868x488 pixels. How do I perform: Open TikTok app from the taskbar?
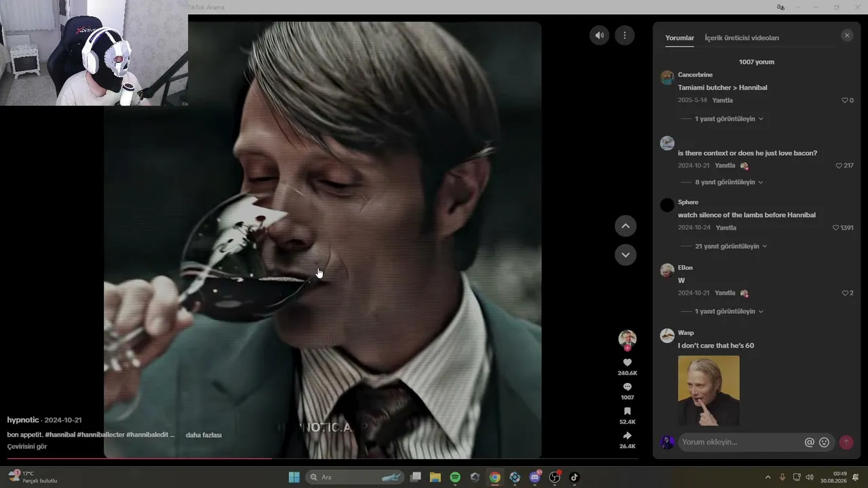[574, 477]
